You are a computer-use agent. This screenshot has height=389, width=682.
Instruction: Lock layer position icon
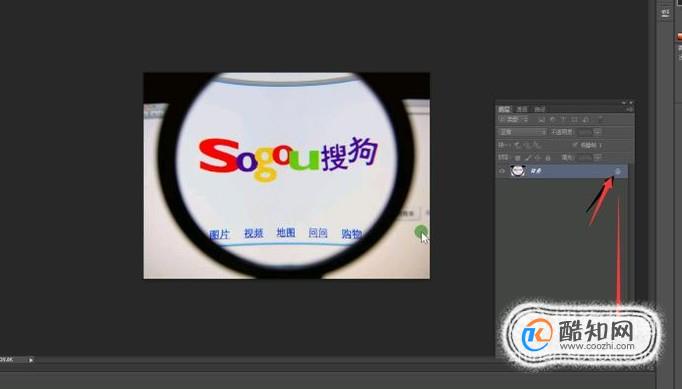coord(538,158)
